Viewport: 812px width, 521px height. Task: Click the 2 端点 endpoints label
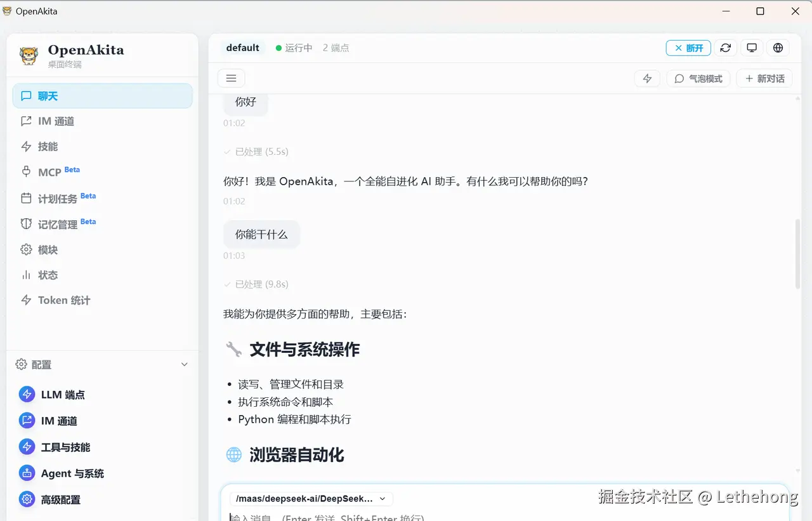pyautogui.click(x=336, y=48)
